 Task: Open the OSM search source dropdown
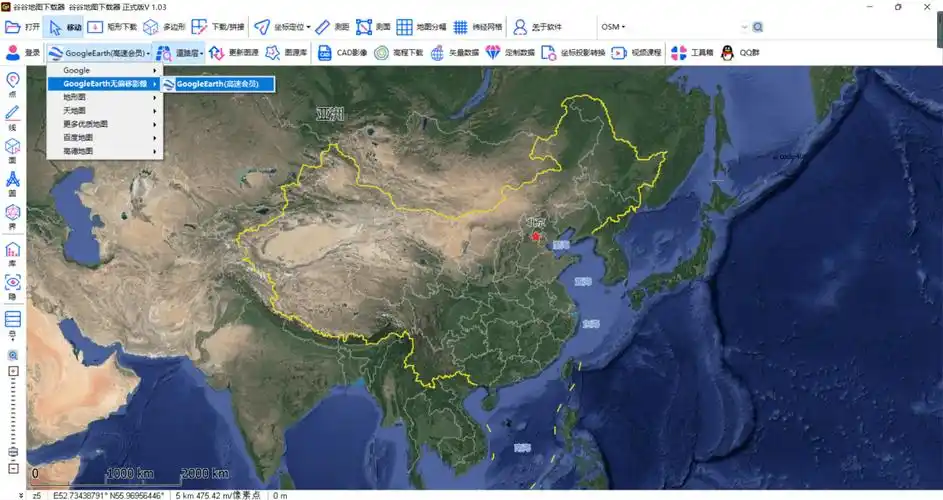pyautogui.click(x=613, y=27)
